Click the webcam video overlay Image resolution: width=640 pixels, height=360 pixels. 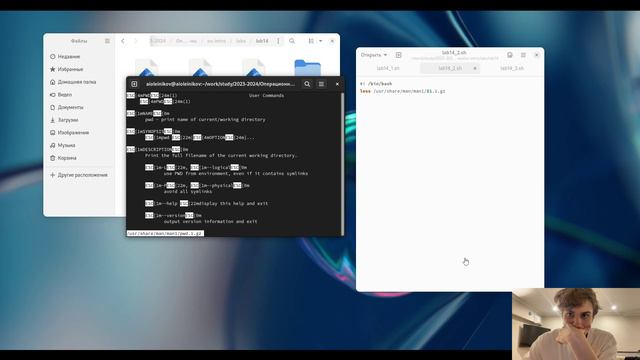coord(576,324)
